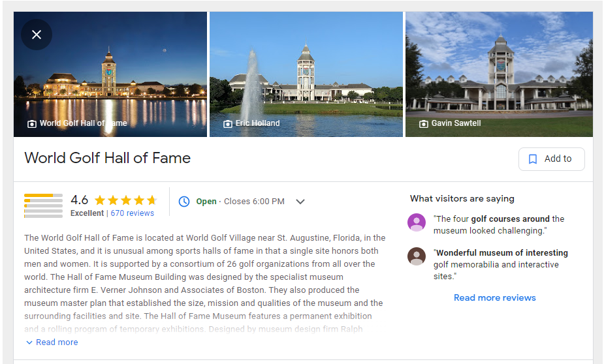Open the front entrance photo by Gavin Sawtell

pos(500,74)
